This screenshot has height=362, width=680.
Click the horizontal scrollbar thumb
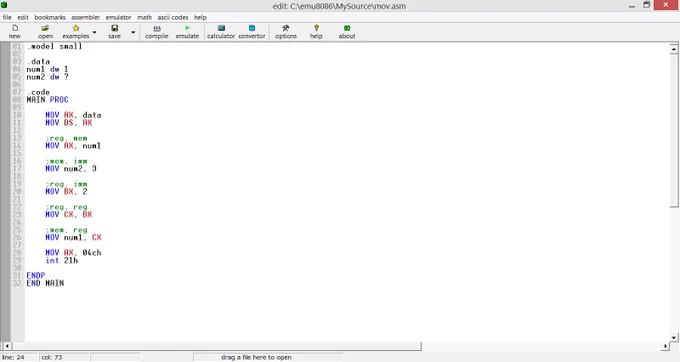click(216, 346)
